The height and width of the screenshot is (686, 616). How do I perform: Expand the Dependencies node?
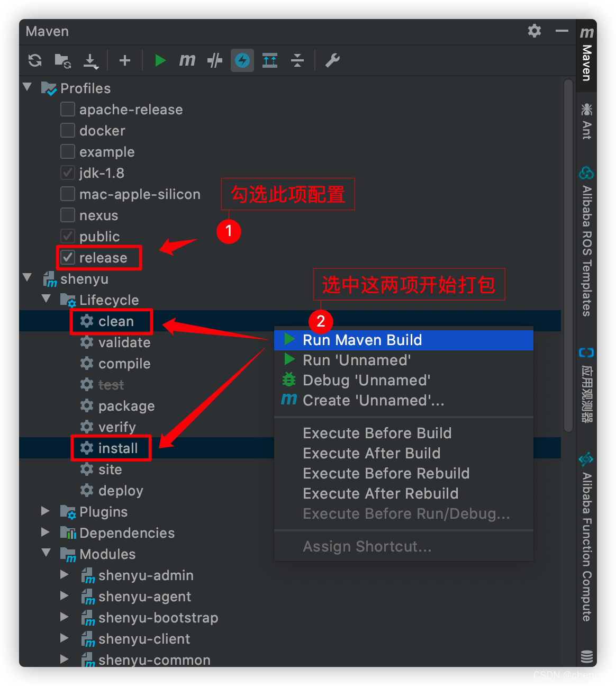46,532
